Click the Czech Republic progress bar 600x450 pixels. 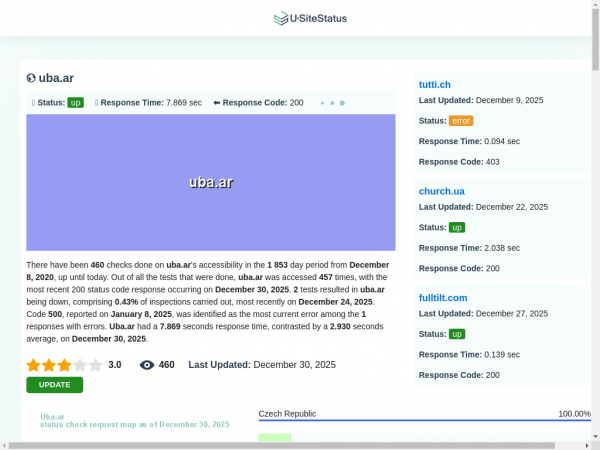click(x=424, y=420)
